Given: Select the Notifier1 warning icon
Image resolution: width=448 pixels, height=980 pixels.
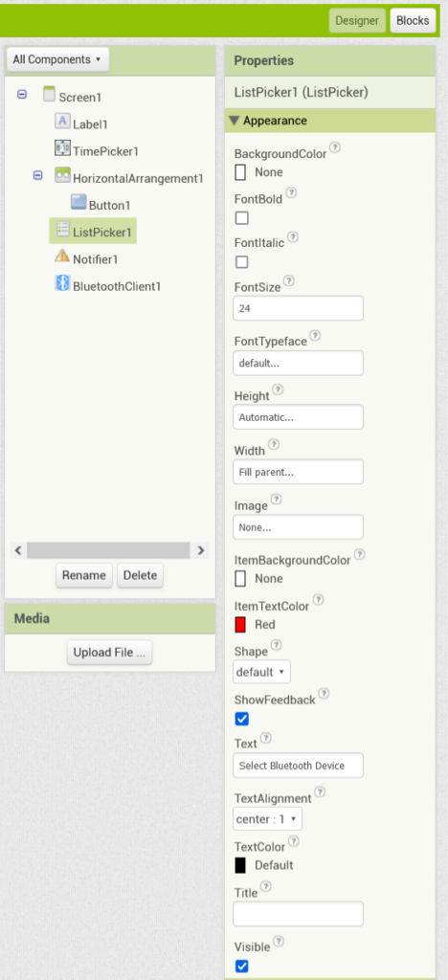Looking at the screenshot, I should pyautogui.click(x=62, y=256).
